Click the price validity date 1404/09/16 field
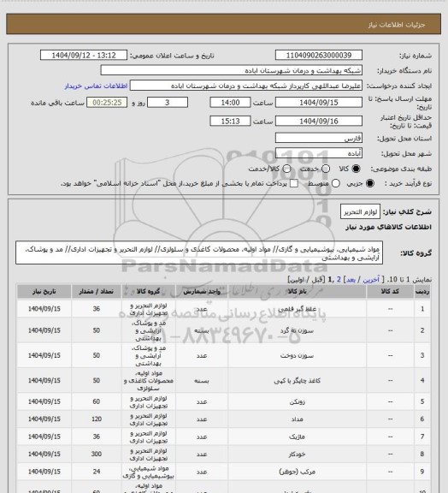This screenshot has height=493, width=448. click(x=319, y=121)
